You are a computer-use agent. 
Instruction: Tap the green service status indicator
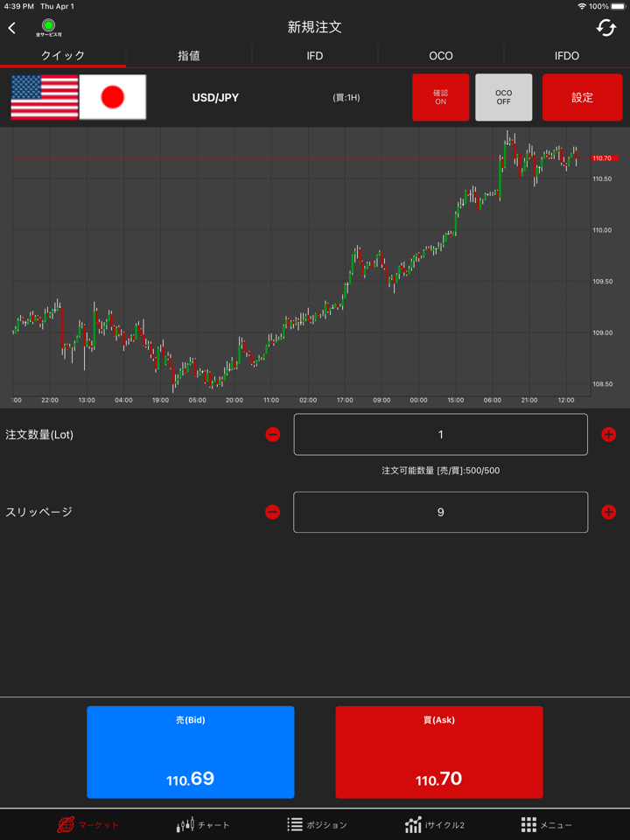click(49, 26)
